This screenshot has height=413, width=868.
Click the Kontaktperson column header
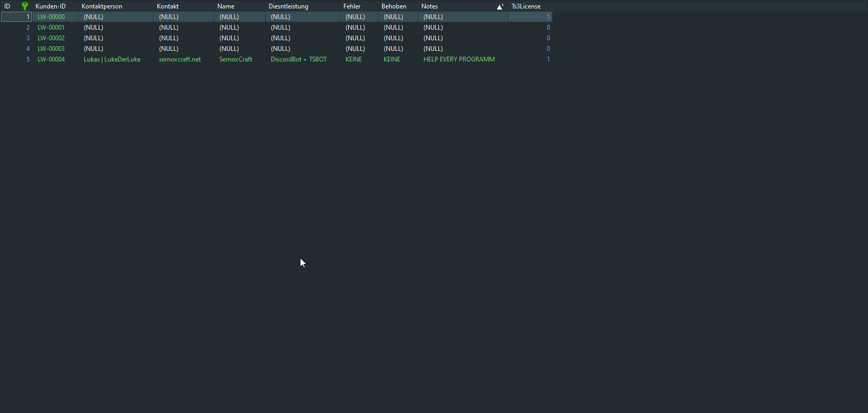click(x=102, y=6)
